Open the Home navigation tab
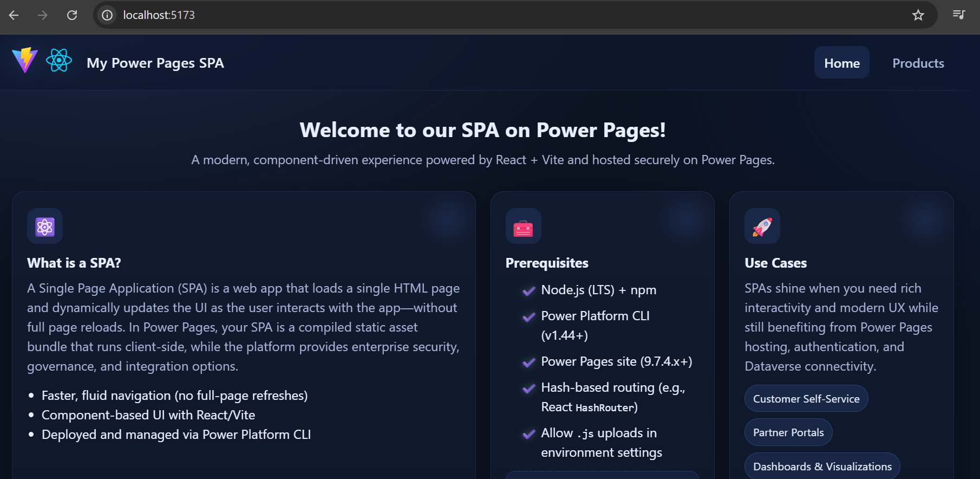 841,63
